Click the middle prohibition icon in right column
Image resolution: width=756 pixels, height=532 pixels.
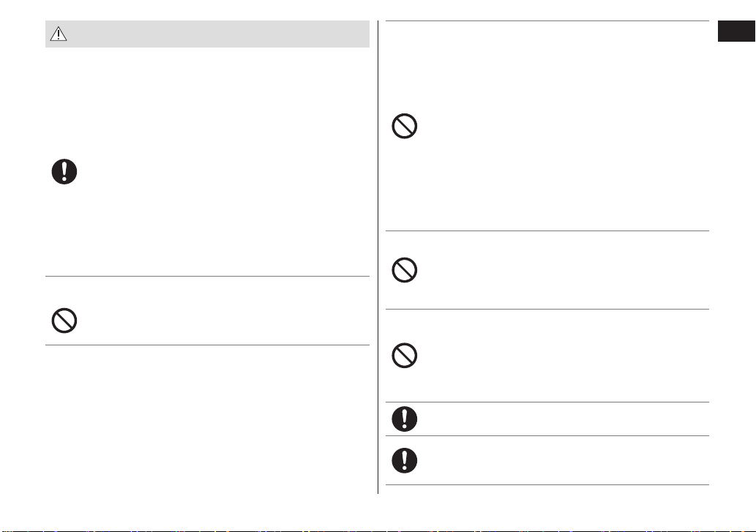point(405,270)
